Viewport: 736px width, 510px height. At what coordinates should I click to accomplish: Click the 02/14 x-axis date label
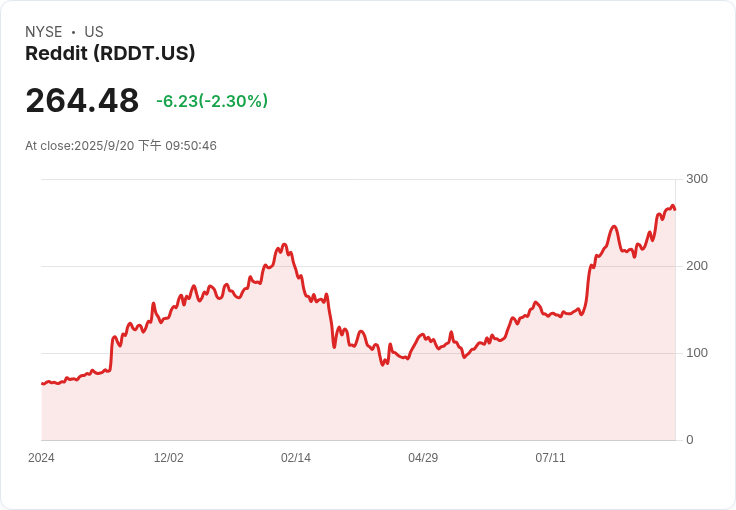pos(296,458)
